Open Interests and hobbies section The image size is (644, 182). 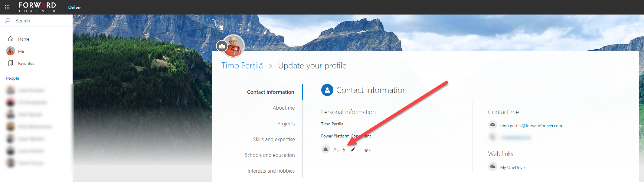point(271,171)
